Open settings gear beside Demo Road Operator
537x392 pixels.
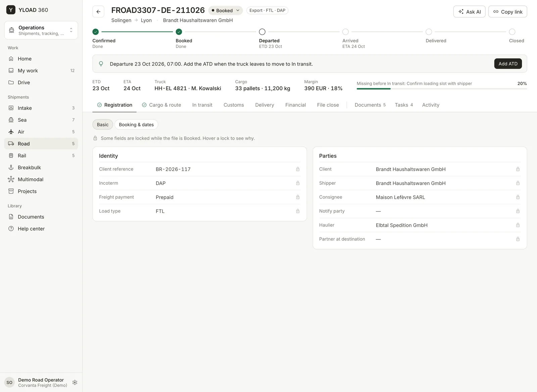(x=75, y=382)
